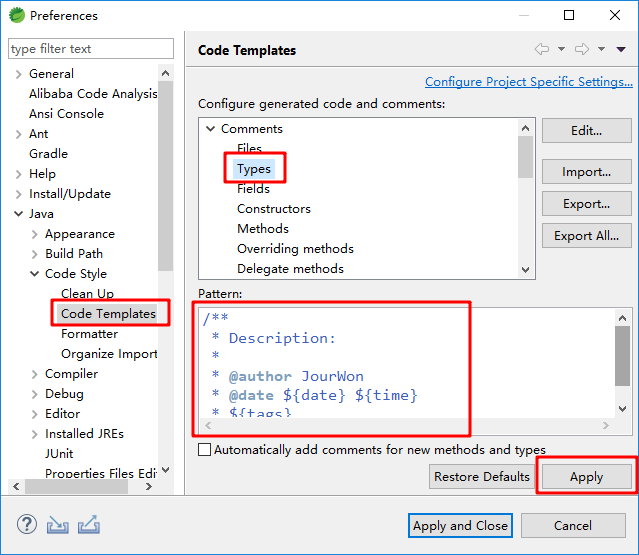Expand the Appearance node

(35, 234)
